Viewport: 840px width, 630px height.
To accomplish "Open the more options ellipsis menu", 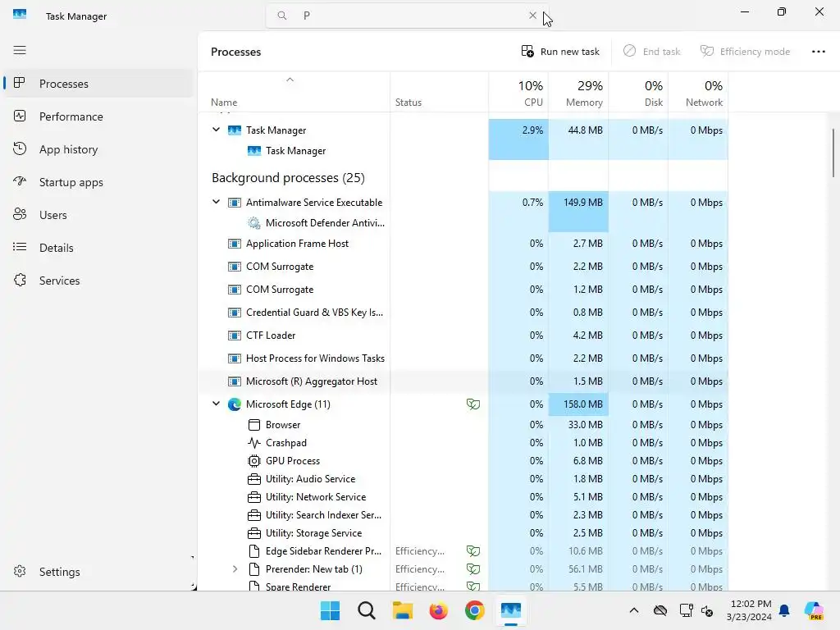I will coord(818,52).
